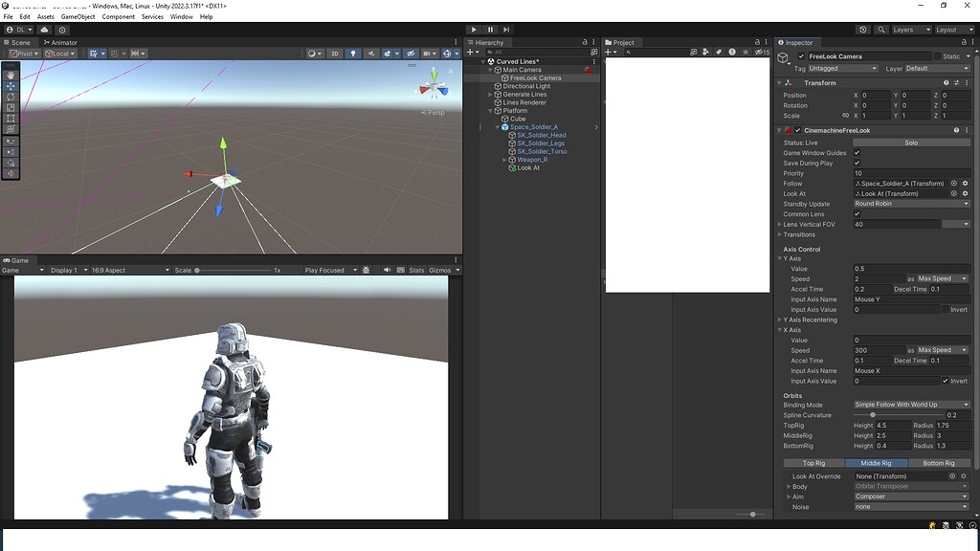Image resolution: width=980 pixels, height=551 pixels.
Task: Click the Step frame icon next to Pause
Action: pos(505,29)
